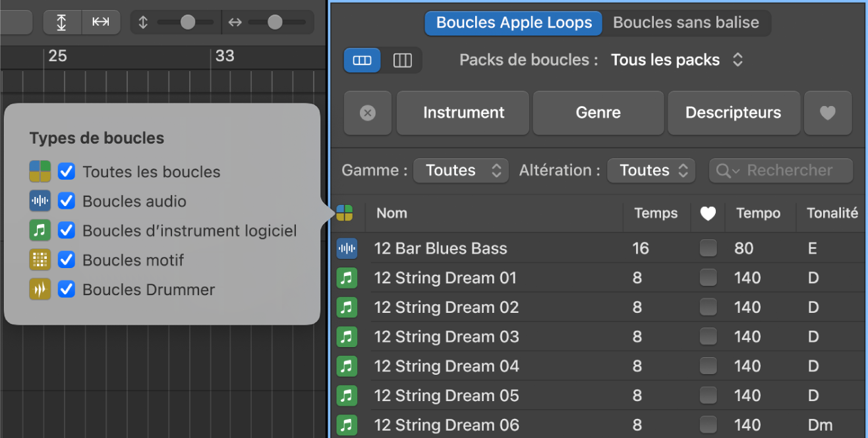Adjust the horizontal zoom slider
Viewport: 868px width, 438px height.
click(274, 22)
